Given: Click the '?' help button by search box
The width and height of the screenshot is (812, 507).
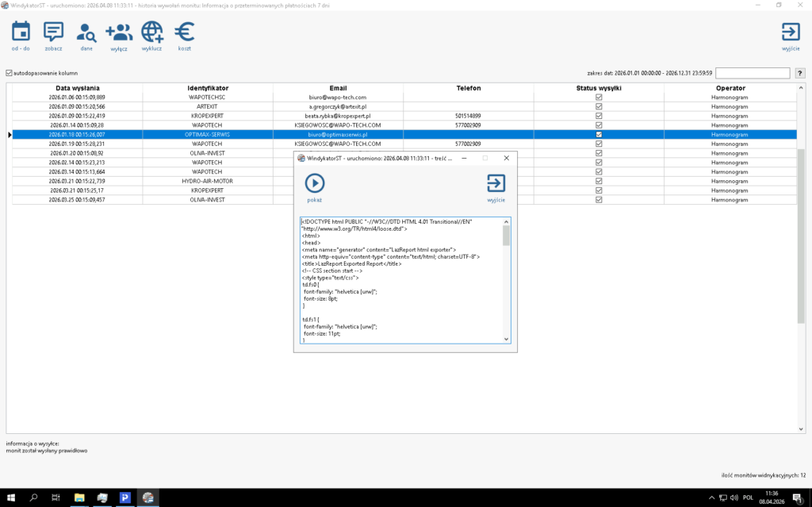Looking at the screenshot, I should tap(800, 73).
